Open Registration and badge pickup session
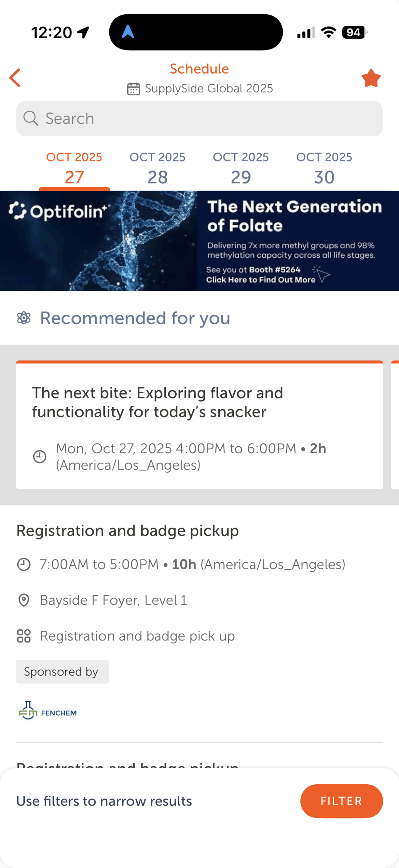The image size is (399, 868). (x=127, y=531)
